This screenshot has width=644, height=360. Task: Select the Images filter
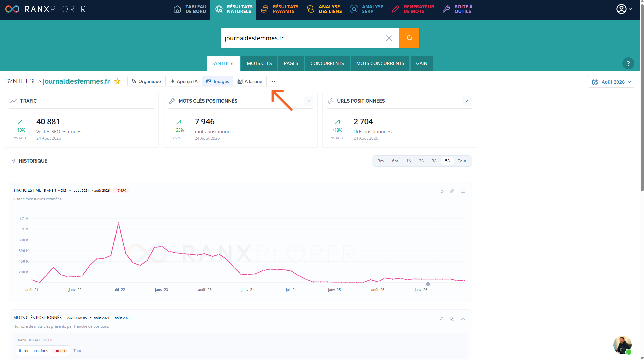point(218,81)
